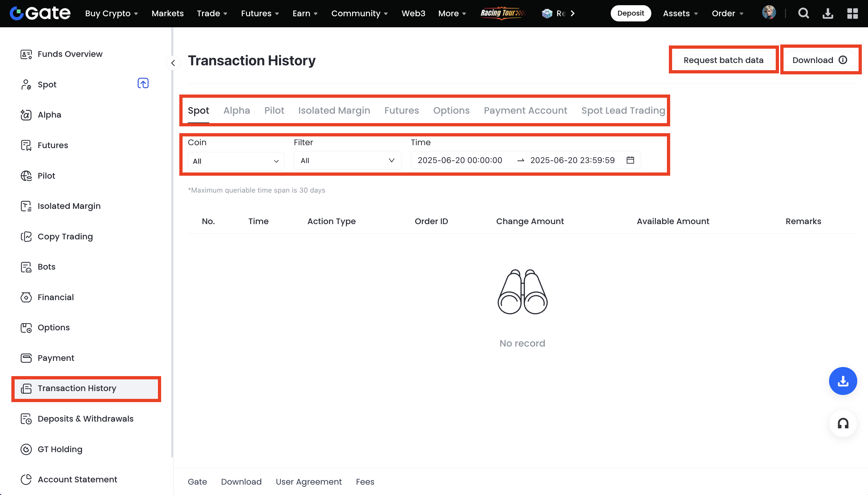Switch to the Futures history tab
The width and height of the screenshot is (868, 495).
[x=401, y=110]
